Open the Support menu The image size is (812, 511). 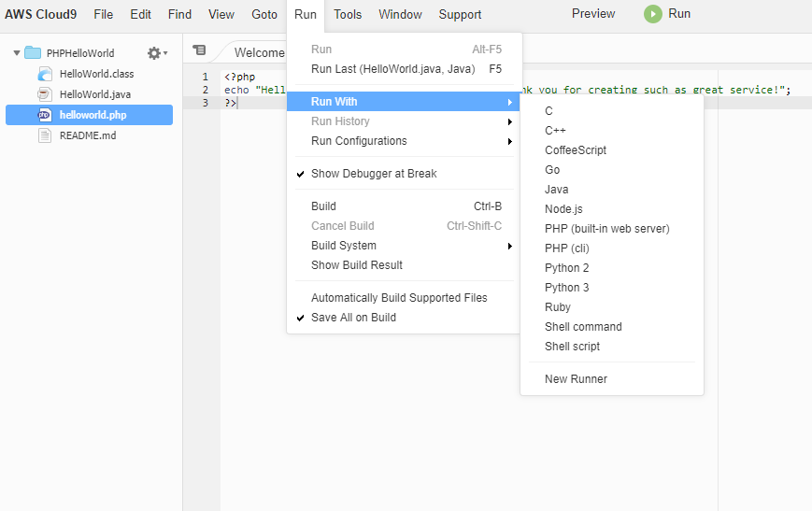click(x=460, y=15)
